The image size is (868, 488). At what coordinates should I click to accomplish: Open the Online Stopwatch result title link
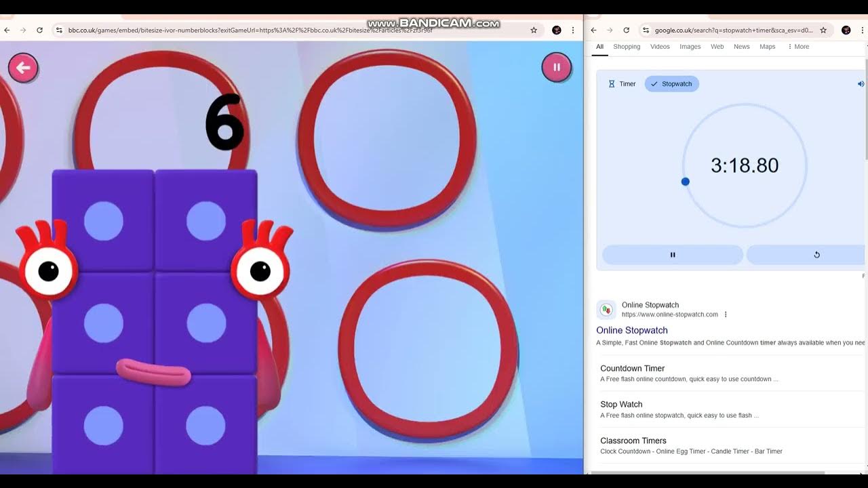(x=632, y=330)
